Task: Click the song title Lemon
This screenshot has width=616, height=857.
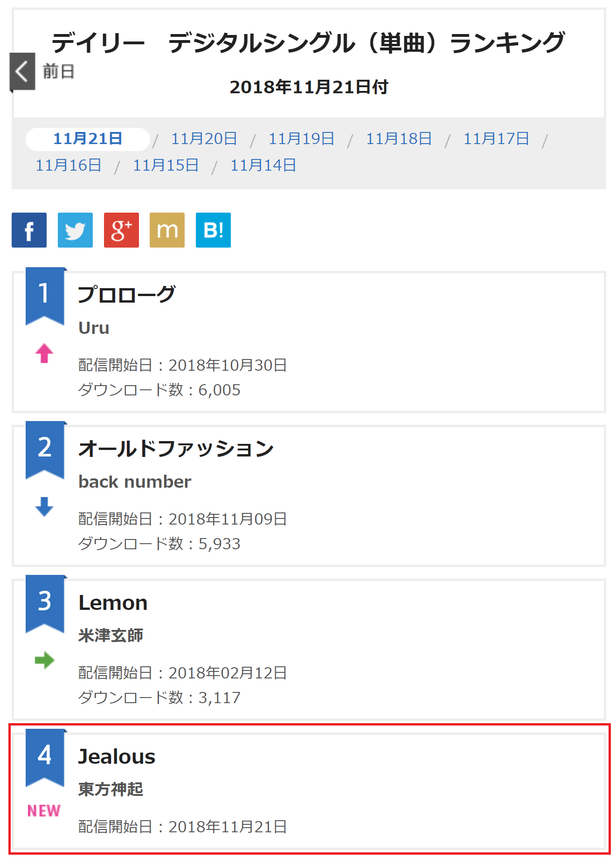Action: coord(113,603)
